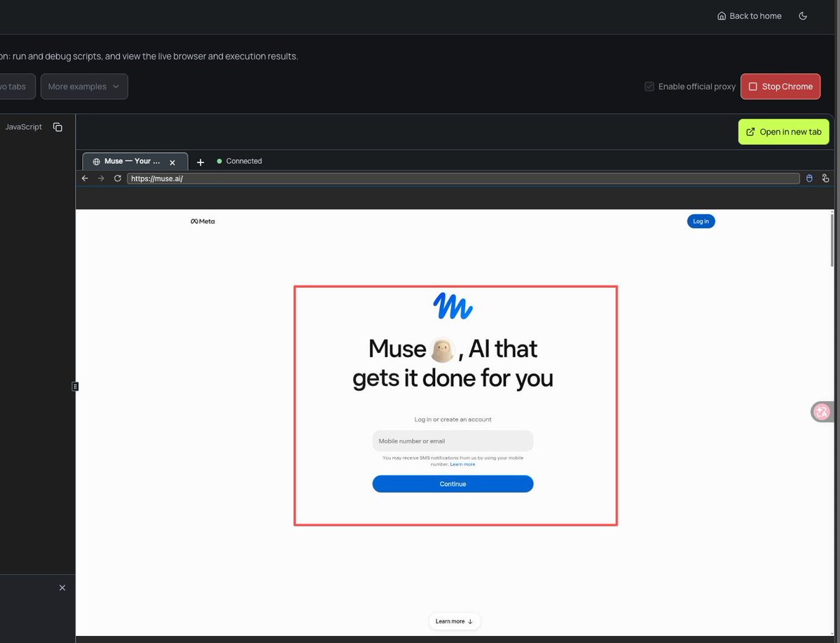Click the page's vertical scrollbar thumb

(832, 240)
